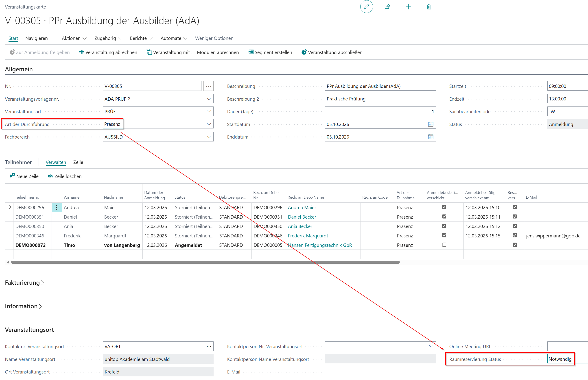This screenshot has width=588, height=380.
Task: Click the Veranstaltungsort E-Mail field
Action: [x=380, y=372]
